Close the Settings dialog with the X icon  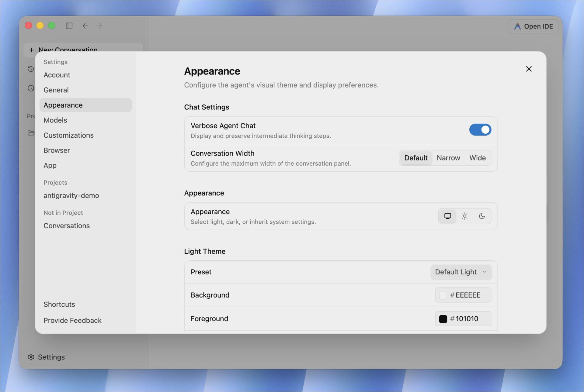(529, 69)
